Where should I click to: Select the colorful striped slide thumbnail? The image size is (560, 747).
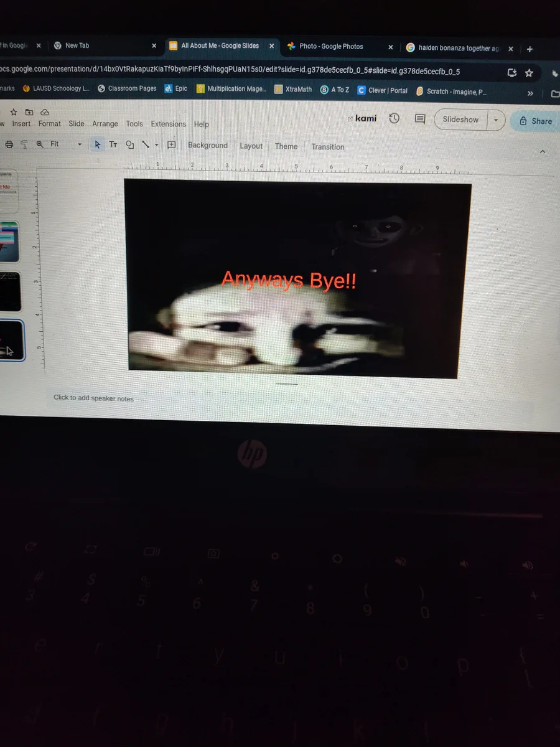click(x=9, y=242)
